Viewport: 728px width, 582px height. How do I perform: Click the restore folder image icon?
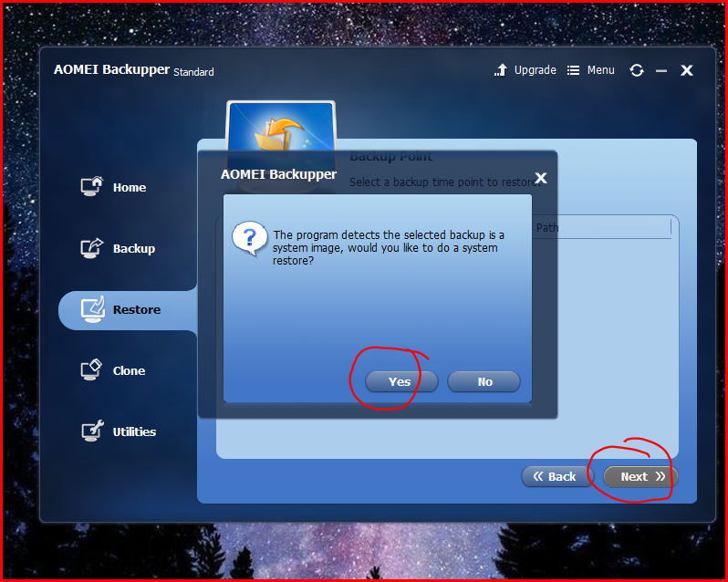280,128
